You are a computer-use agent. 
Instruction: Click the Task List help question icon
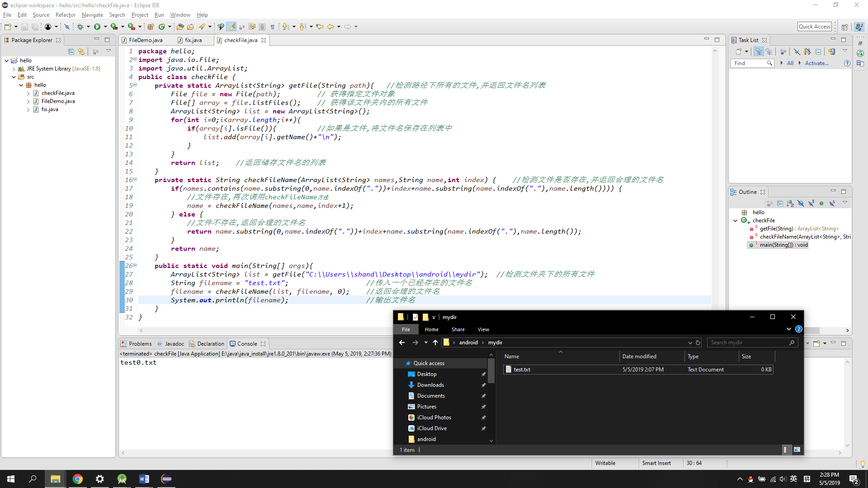[847, 63]
